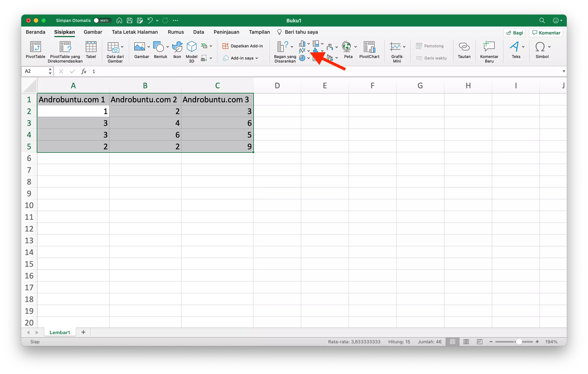Open the Data ribbon tab
Image resolution: width=588 pixels, height=374 pixels.
pyautogui.click(x=199, y=32)
